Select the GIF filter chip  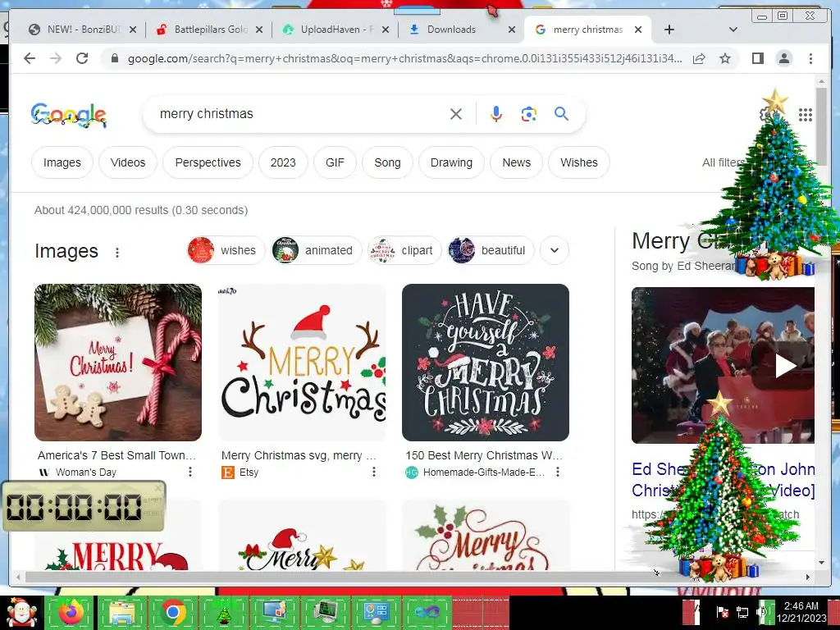[335, 162]
